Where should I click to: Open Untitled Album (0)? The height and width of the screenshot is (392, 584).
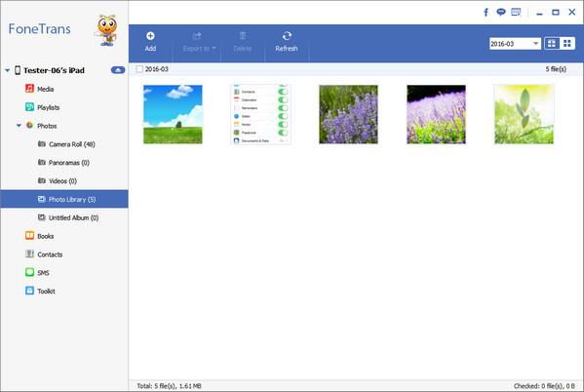[68, 217]
